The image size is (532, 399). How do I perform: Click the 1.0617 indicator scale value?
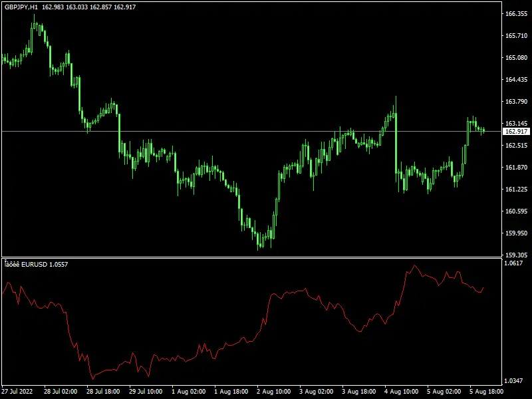point(514,263)
